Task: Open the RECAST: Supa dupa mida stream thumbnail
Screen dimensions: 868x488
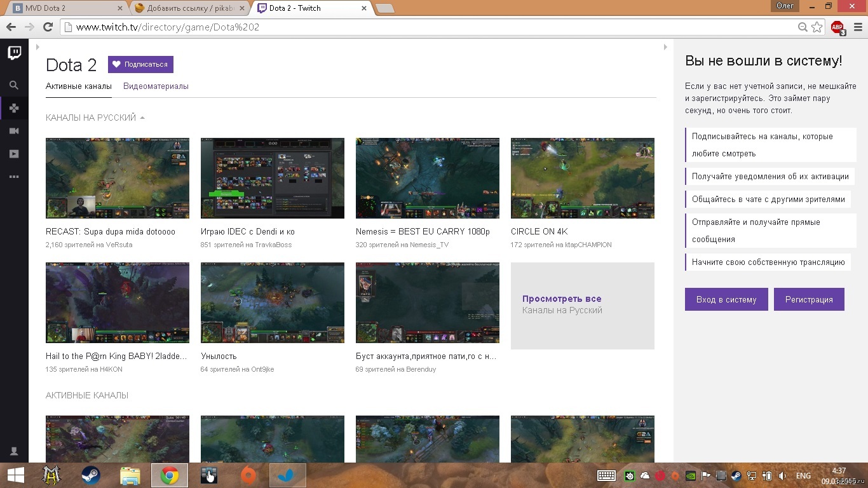Action: [x=118, y=178]
